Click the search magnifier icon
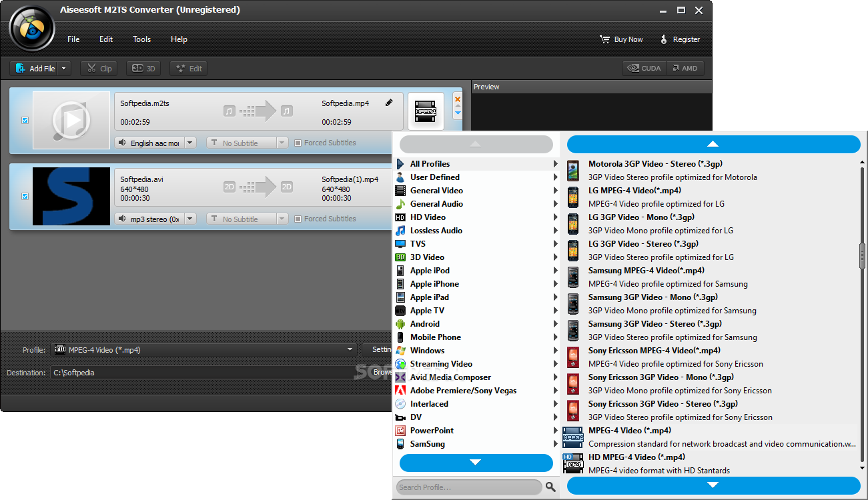Image resolution: width=868 pixels, height=500 pixels. [550, 487]
